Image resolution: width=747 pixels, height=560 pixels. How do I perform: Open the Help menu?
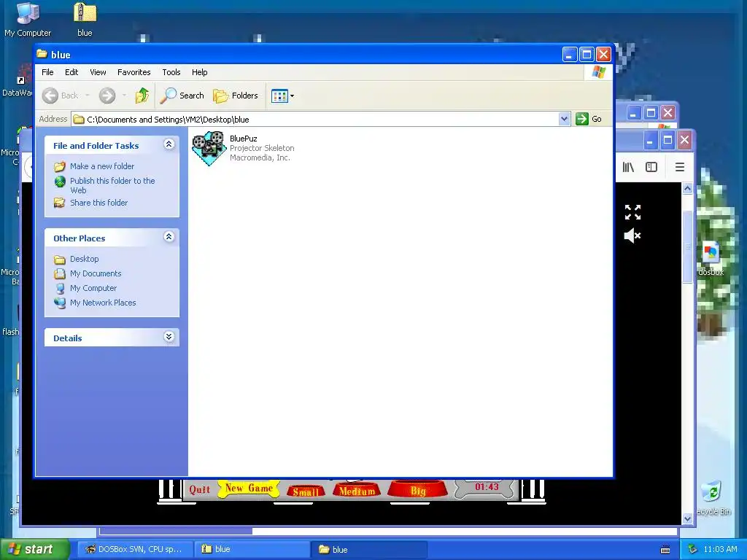coord(200,72)
